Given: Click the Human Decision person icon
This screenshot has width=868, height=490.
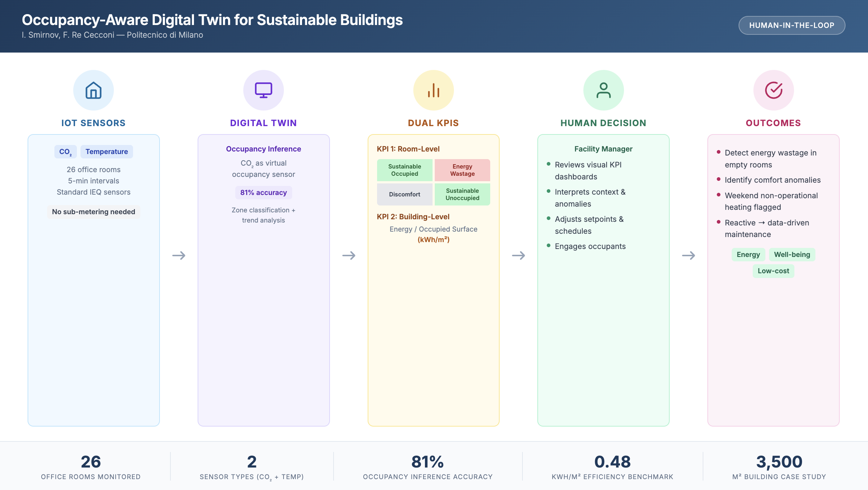Looking at the screenshot, I should coord(604,90).
